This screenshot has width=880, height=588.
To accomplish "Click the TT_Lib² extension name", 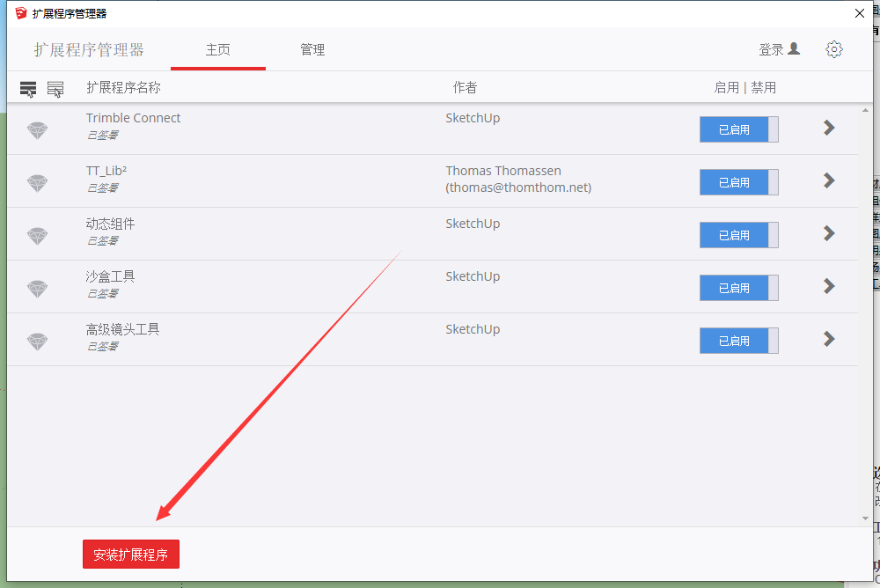I will coord(106,171).
